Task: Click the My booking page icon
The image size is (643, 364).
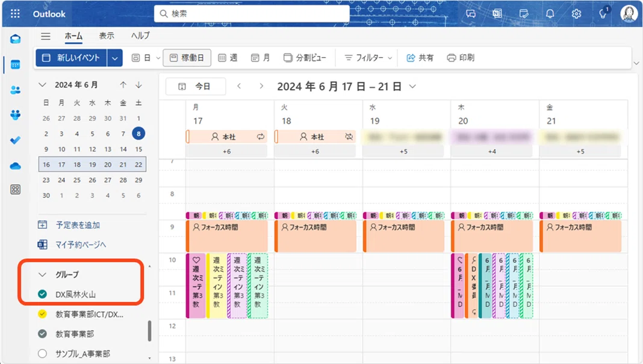Action: pyautogui.click(x=42, y=244)
